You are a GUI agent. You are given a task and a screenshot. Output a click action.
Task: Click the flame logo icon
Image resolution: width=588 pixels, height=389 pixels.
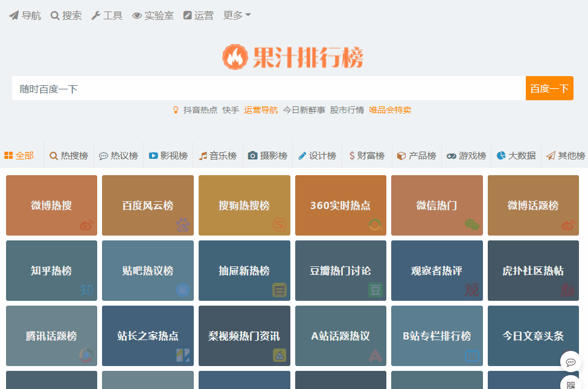point(235,57)
